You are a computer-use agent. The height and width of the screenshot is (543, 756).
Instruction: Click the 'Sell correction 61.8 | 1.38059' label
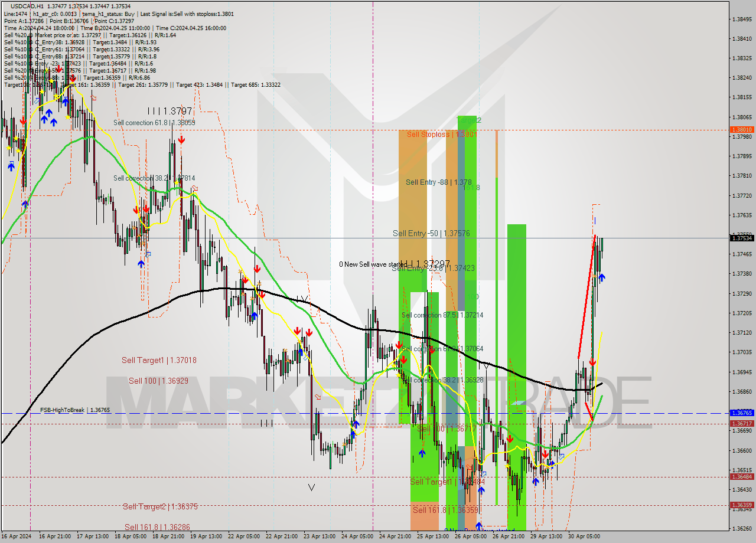point(154,123)
